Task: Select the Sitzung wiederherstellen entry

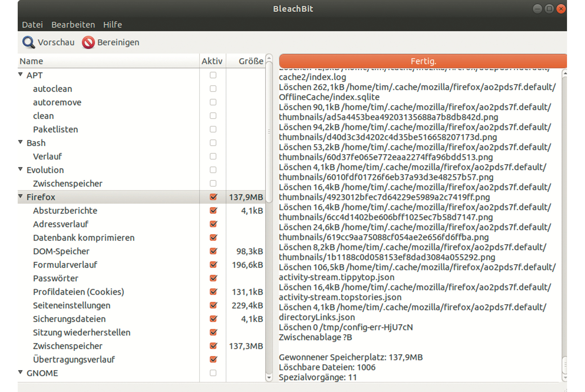Action: pos(82,332)
